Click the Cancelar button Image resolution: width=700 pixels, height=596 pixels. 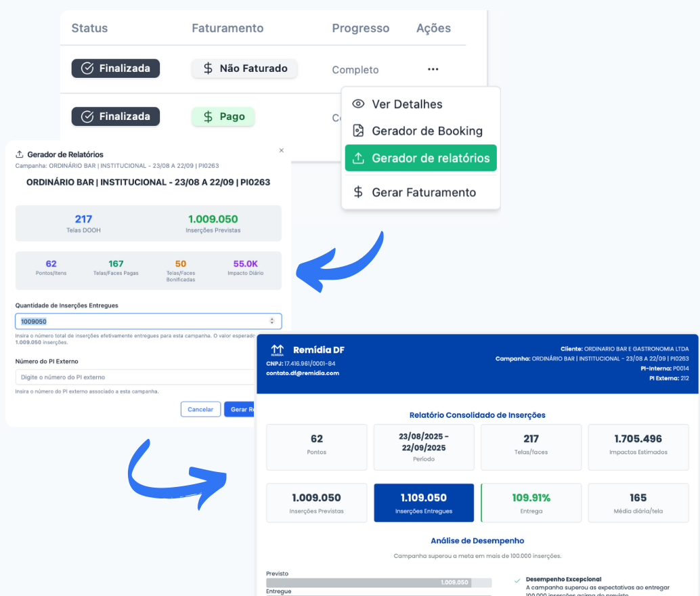[200, 409]
